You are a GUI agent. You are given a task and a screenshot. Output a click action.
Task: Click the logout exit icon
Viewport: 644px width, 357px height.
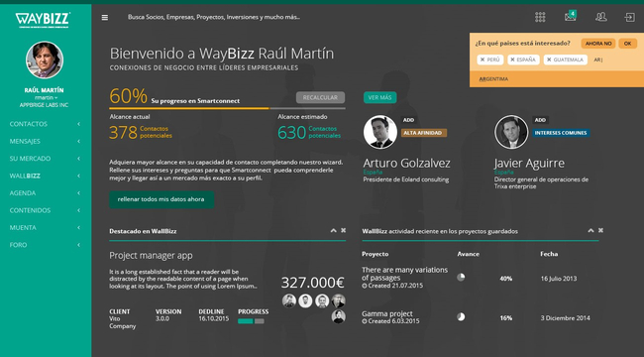629,17
